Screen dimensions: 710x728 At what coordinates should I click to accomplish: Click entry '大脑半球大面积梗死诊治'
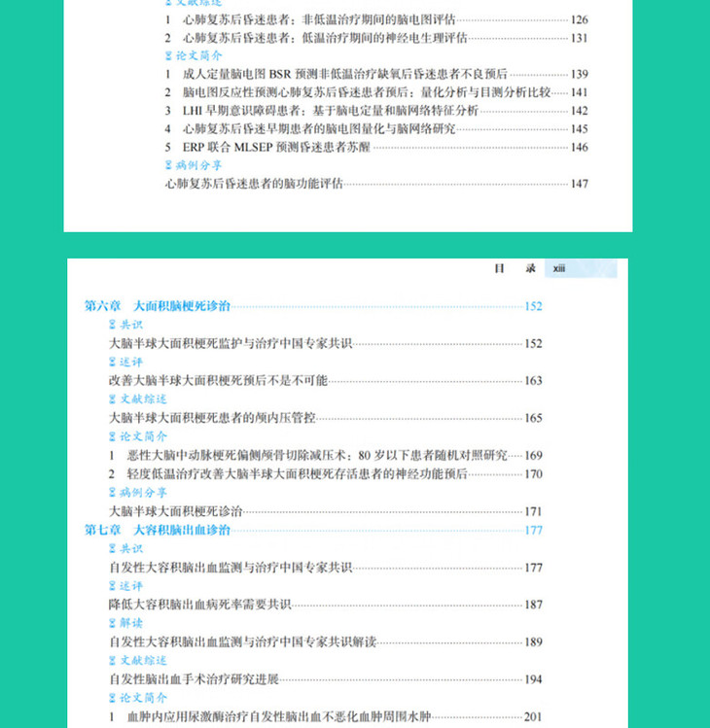tap(176, 511)
